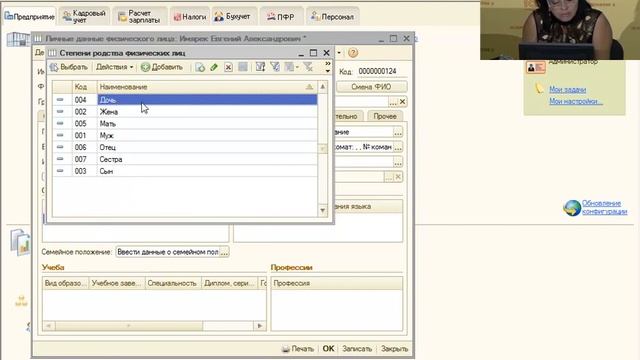Click the list scrollbar up arrow

click(322, 87)
